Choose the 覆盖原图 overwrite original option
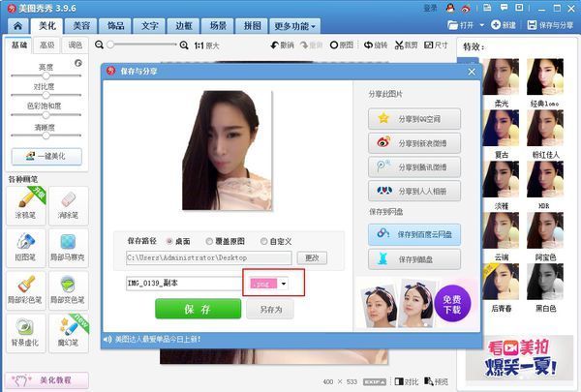The height and width of the screenshot is (392, 581). (209, 240)
